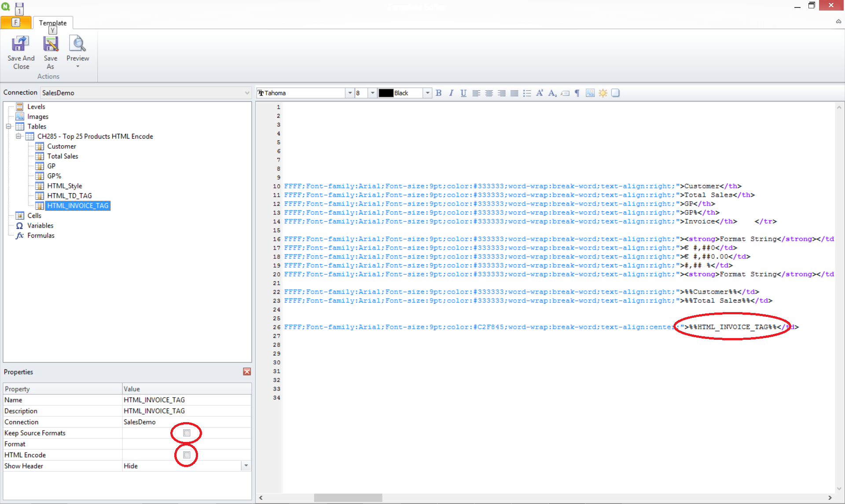Select the HTML_TD_TAG column node
The width and height of the screenshot is (845, 504).
pos(70,196)
